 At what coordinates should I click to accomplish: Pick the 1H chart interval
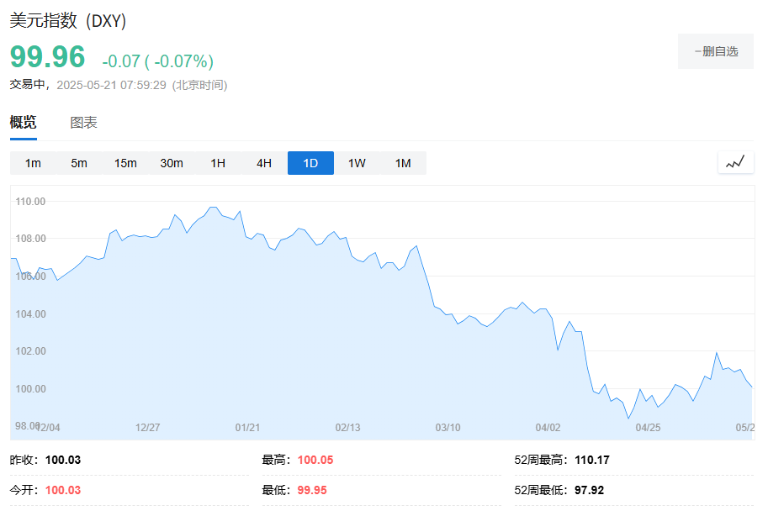(x=218, y=163)
